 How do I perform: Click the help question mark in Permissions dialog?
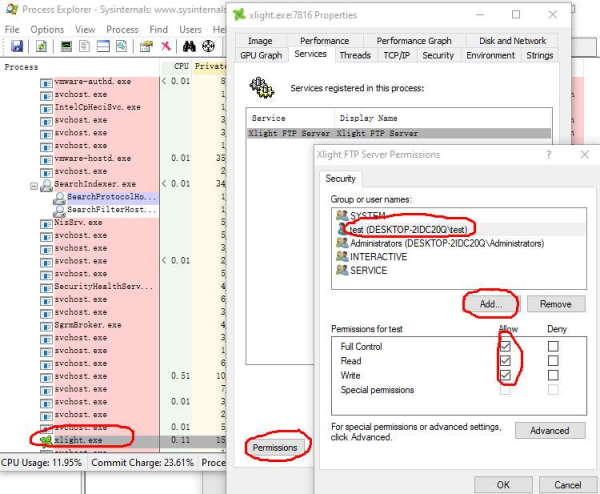coord(548,155)
